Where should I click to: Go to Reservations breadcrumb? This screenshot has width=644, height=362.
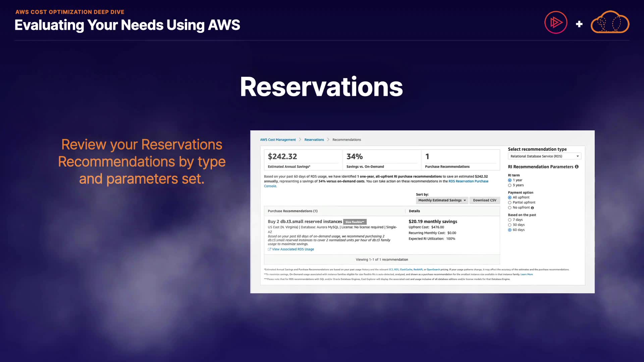click(314, 140)
